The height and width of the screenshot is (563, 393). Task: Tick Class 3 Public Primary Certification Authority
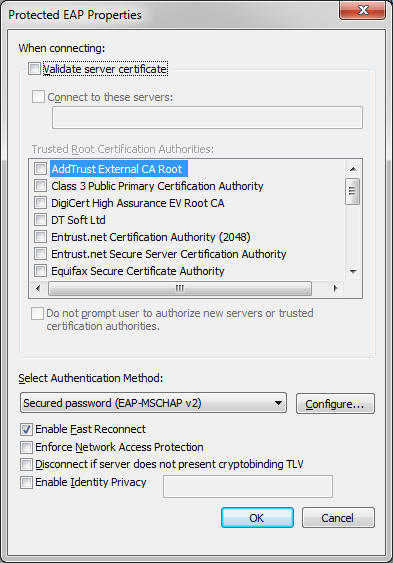tap(40, 186)
